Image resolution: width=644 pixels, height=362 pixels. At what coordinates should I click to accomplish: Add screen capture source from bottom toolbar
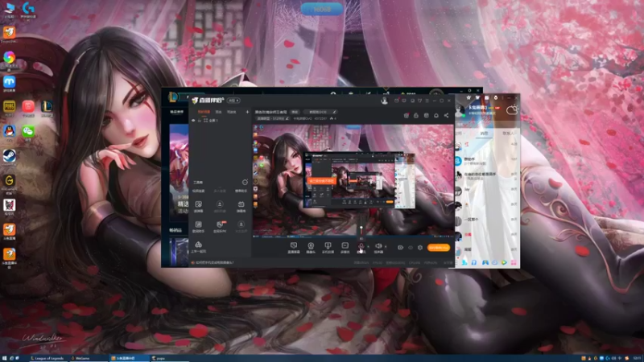(x=294, y=248)
